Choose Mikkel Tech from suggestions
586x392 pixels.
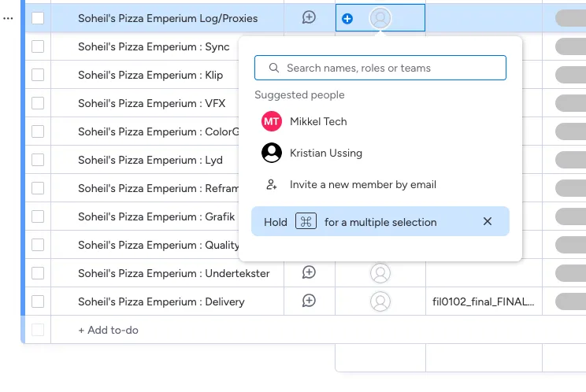tap(317, 121)
